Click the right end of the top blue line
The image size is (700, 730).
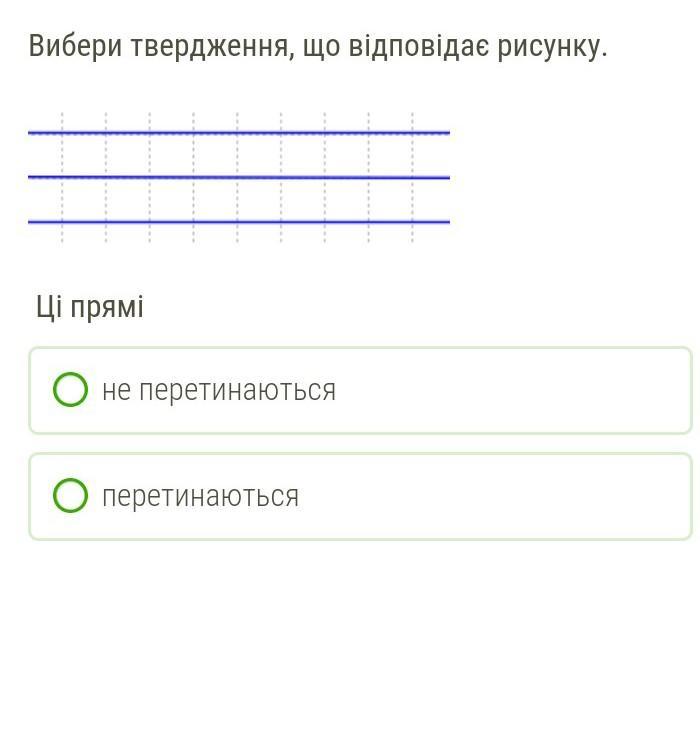(x=444, y=132)
